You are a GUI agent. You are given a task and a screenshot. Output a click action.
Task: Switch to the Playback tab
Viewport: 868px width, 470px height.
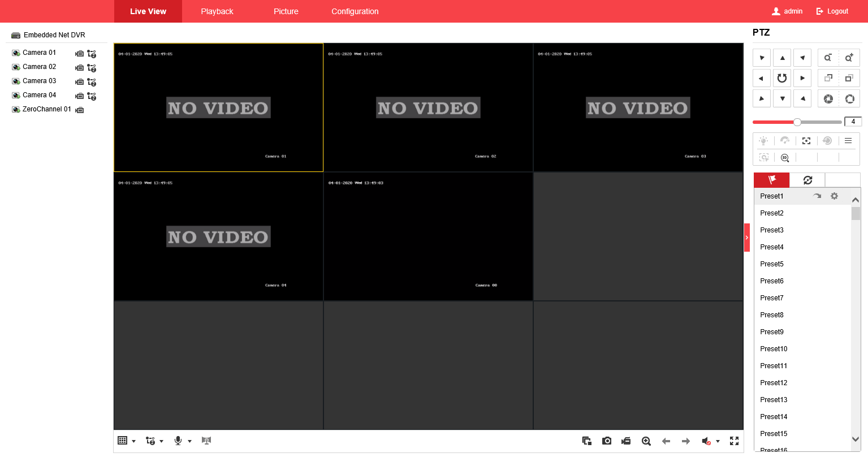pos(217,11)
